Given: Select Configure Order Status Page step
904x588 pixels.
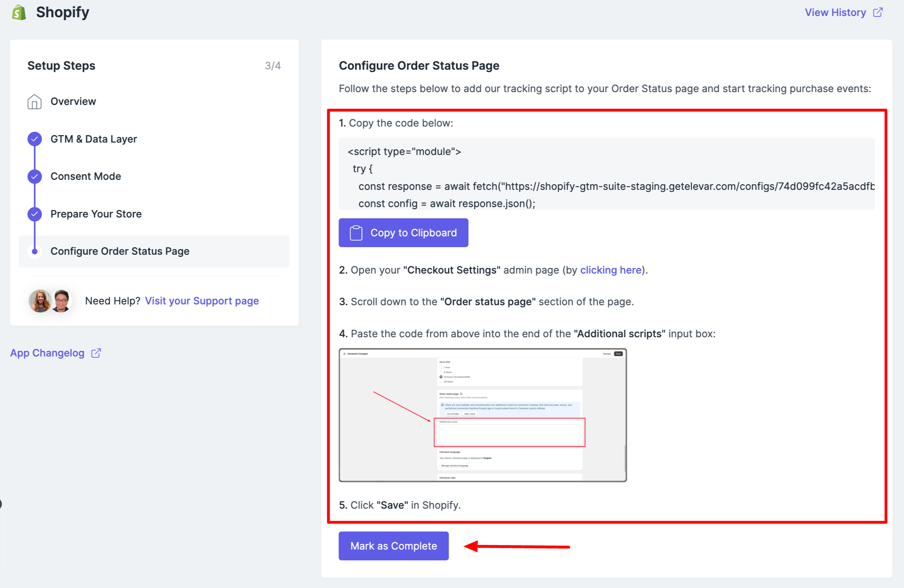Looking at the screenshot, I should [120, 251].
